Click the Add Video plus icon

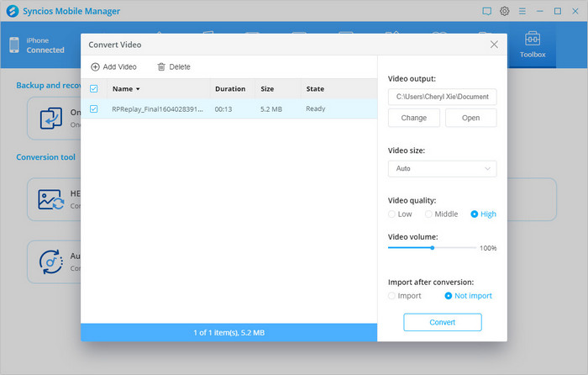pos(95,67)
